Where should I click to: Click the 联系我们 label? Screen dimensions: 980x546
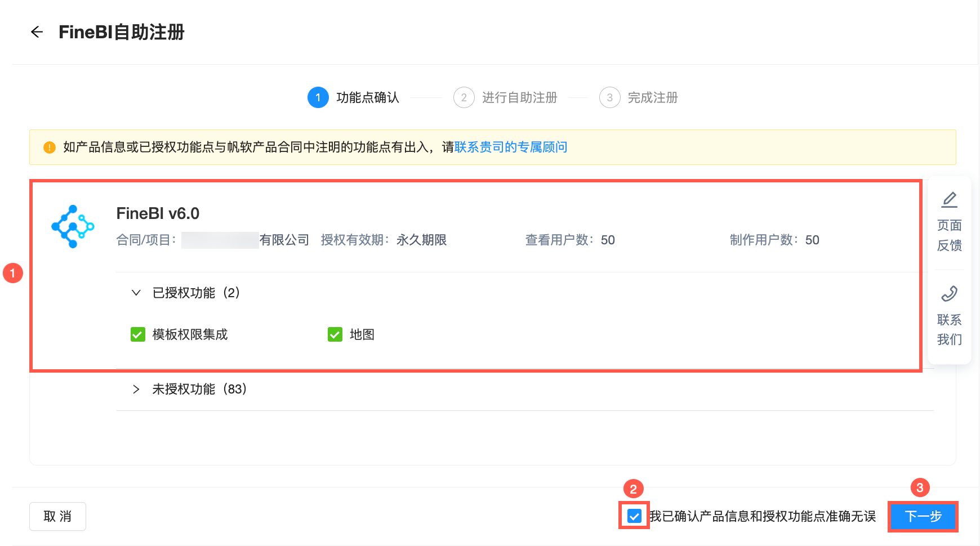click(x=950, y=330)
